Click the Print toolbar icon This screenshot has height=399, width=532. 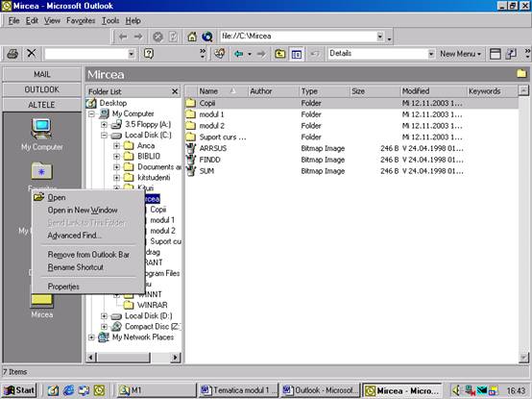(12, 54)
